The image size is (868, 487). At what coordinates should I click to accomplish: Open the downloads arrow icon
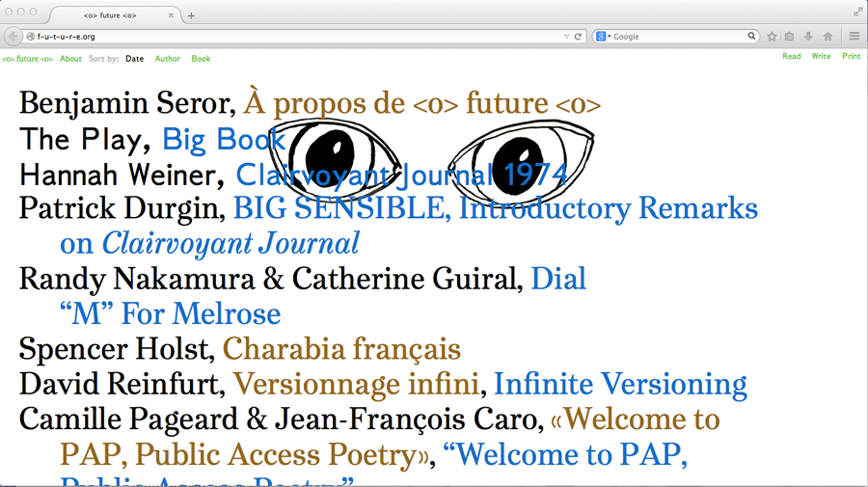tap(808, 37)
